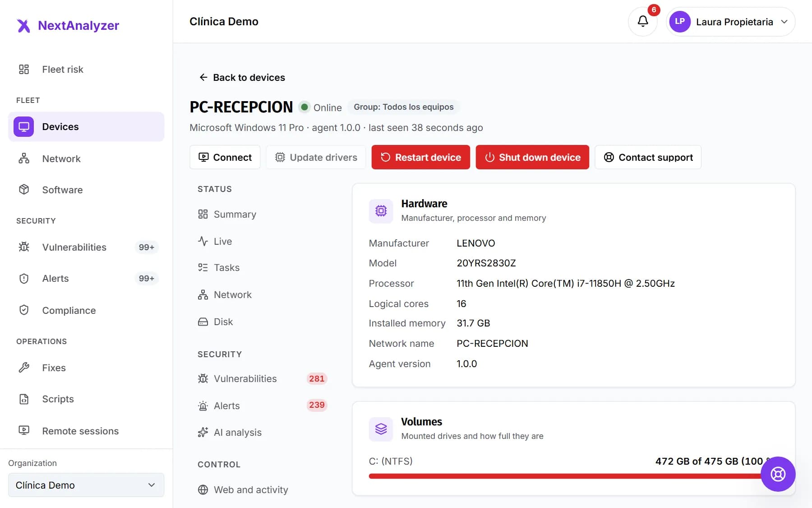This screenshot has width=812, height=508.
Task: Click the Devices monitor icon in sidebar
Action: (24, 126)
